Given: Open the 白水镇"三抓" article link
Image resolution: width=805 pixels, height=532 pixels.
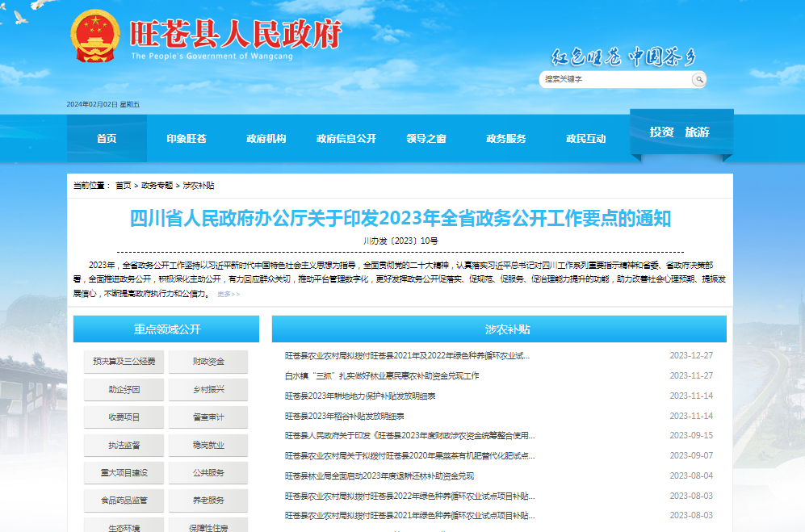Looking at the screenshot, I should coord(382,376).
